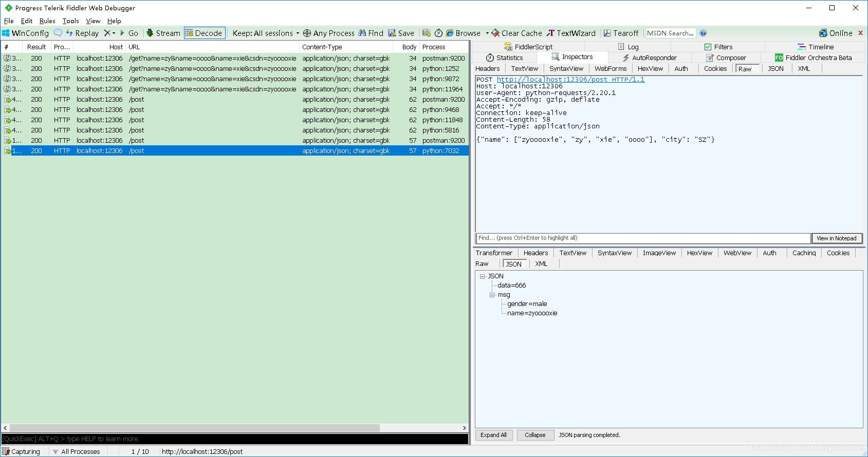Click the Any Process target picker
This screenshot has width=868, height=457.
point(329,33)
